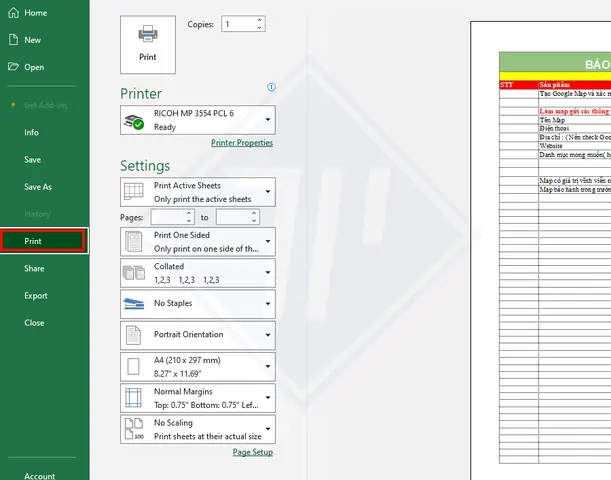Click the Print One Sided page icon

point(133,242)
